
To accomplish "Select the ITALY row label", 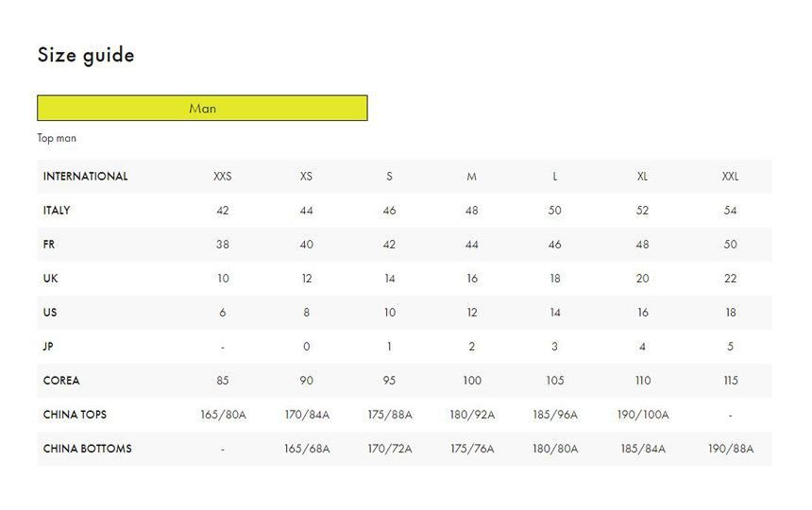I will click(57, 211).
